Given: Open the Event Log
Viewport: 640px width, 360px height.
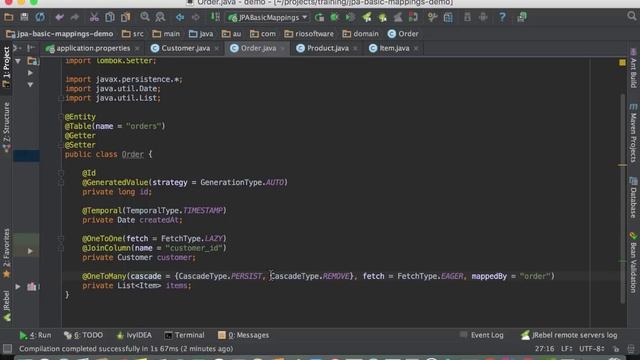Looking at the screenshot, I should (x=482, y=336).
